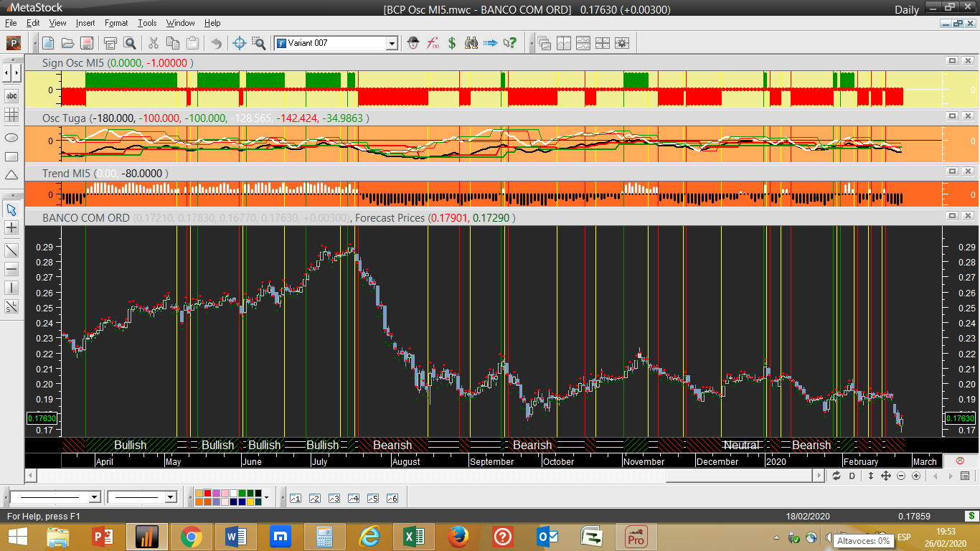Open the first line style dropdown
The height and width of the screenshot is (551, 980).
coord(94,497)
